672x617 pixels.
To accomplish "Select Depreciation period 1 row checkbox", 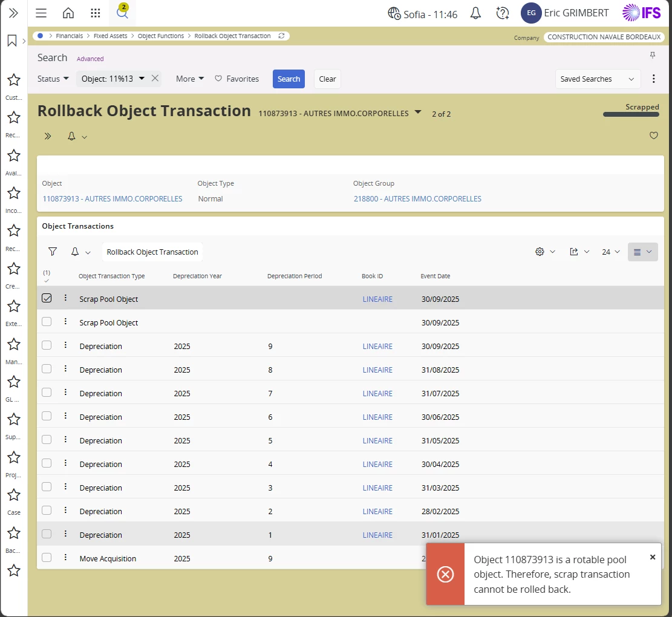I will tap(47, 534).
